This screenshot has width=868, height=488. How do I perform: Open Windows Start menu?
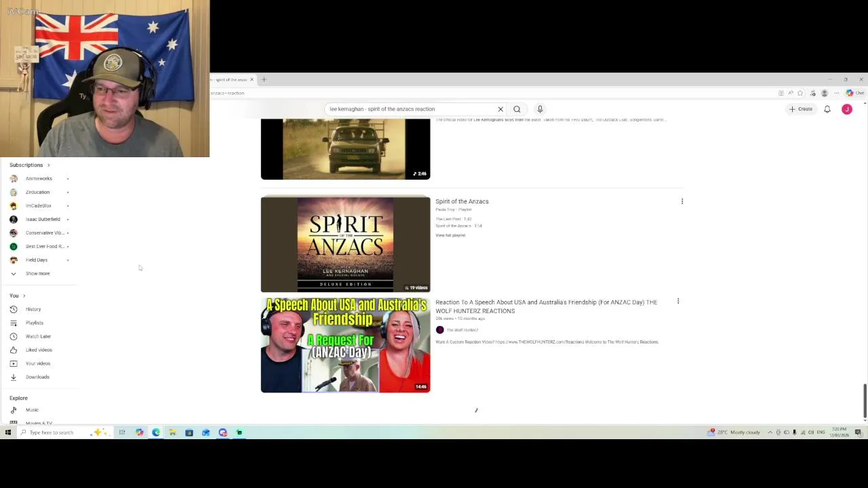(7, 432)
